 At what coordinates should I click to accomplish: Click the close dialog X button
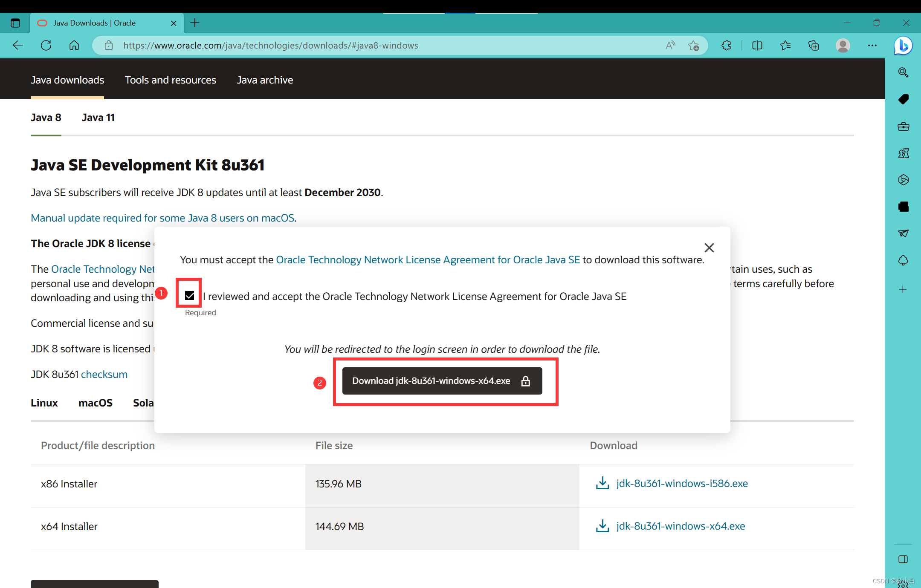point(710,248)
